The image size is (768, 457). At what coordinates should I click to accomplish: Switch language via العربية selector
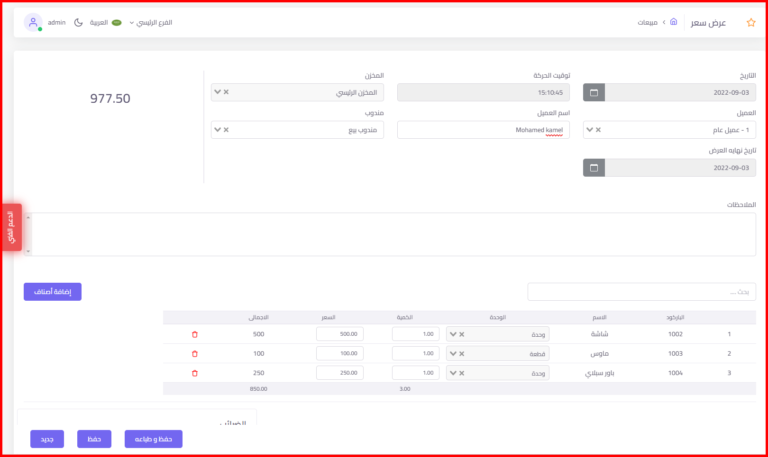click(104, 22)
